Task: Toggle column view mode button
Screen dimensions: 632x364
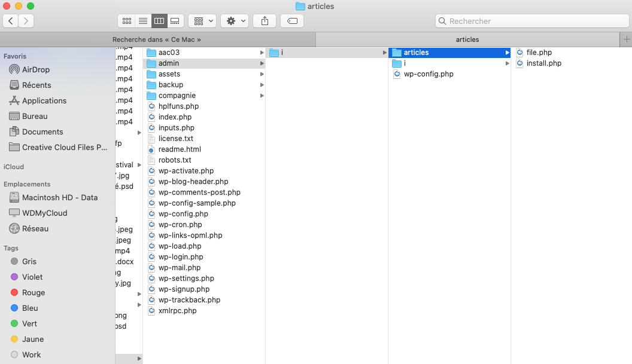Action: tap(159, 21)
